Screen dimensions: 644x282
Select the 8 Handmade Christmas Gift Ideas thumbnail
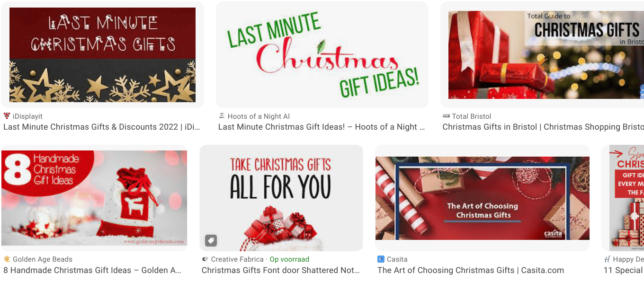(x=94, y=198)
